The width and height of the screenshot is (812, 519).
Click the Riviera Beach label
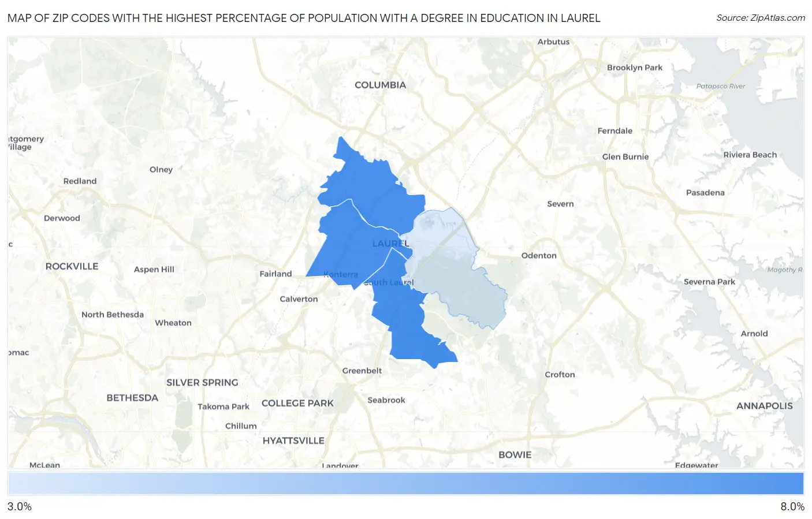[750, 155]
